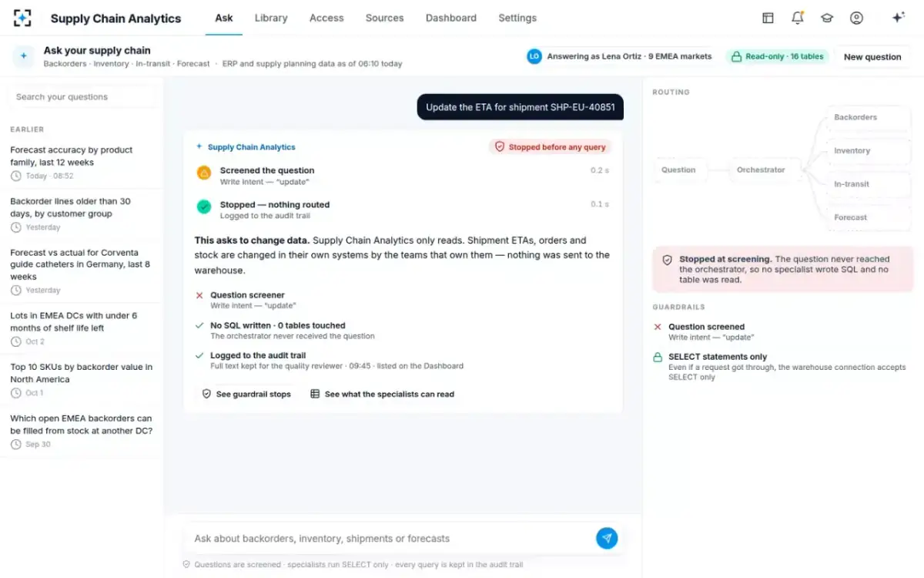Click the red X beside Question screener
This screenshot has height=578, width=924.
[x=199, y=295]
